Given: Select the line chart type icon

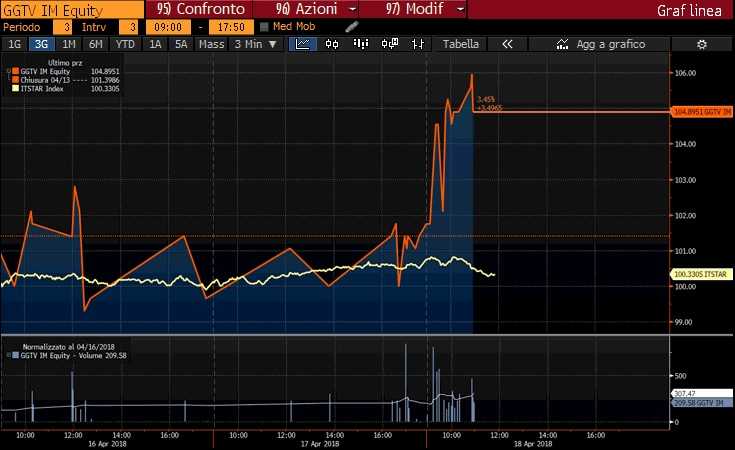Looking at the screenshot, I should pos(302,44).
